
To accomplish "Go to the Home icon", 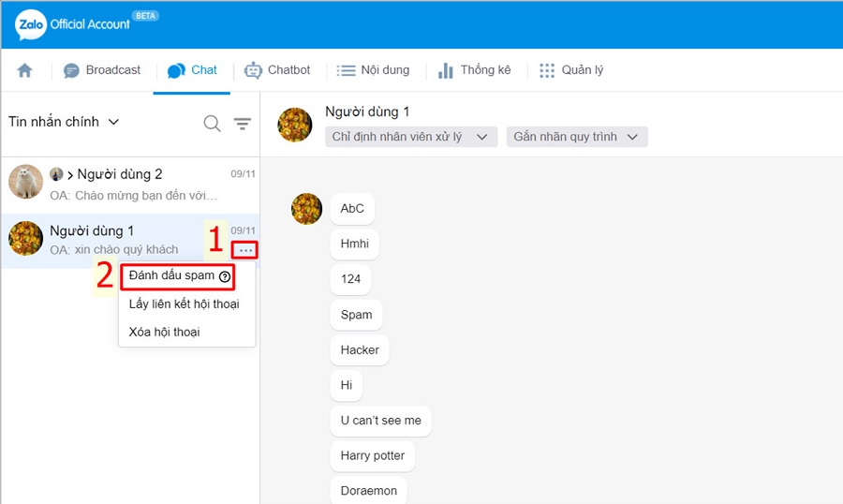I will point(24,70).
